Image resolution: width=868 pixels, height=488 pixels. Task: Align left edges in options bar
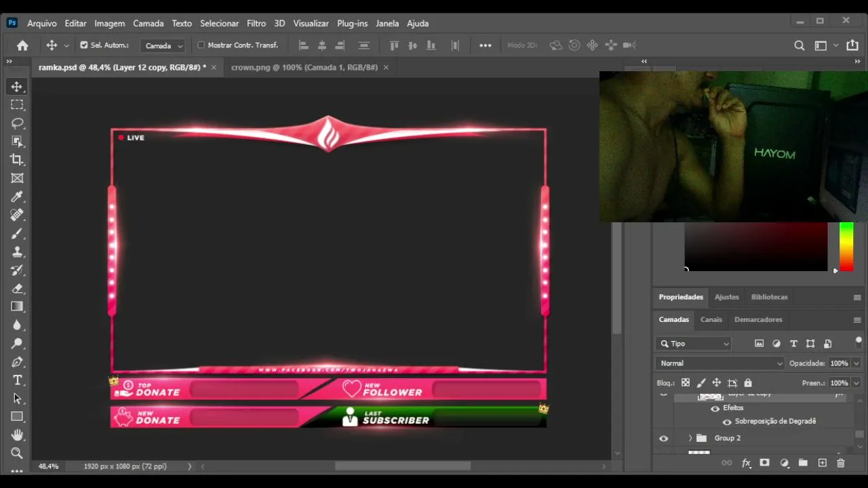pos(304,45)
